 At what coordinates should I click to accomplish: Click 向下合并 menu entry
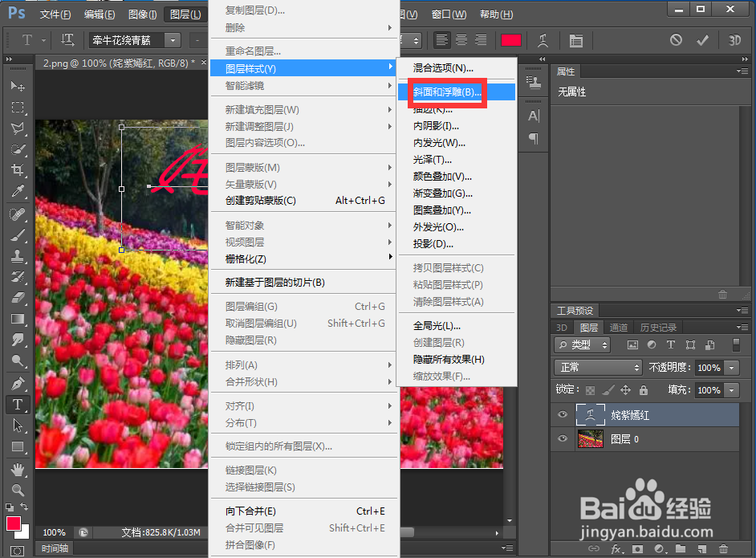pyautogui.click(x=303, y=511)
